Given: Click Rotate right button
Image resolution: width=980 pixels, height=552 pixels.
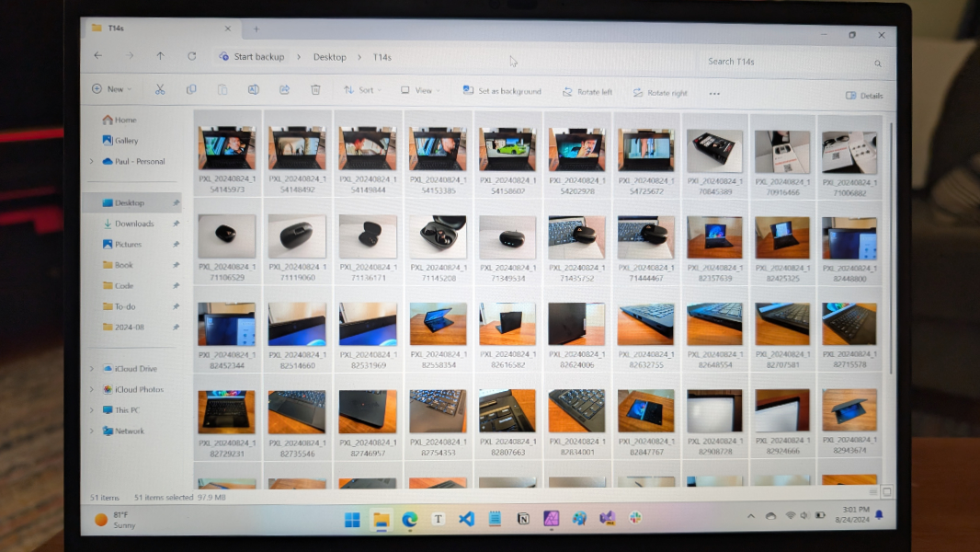Looking at the screenshot, I should pyautogui.click(x=660, y=93).
